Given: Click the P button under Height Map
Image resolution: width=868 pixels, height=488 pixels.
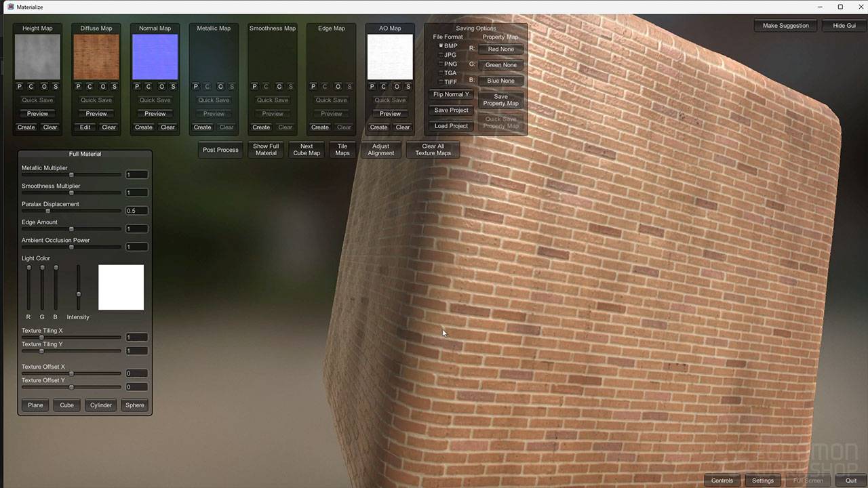Looking at the screenshot, I should click(x=20, y=87).
